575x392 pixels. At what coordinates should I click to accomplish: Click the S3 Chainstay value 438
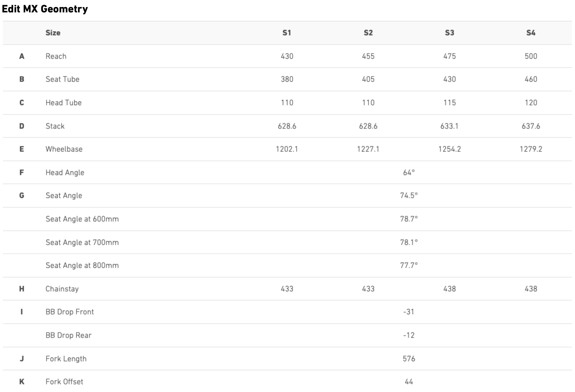pyautogui.click(x=450, y=289)
